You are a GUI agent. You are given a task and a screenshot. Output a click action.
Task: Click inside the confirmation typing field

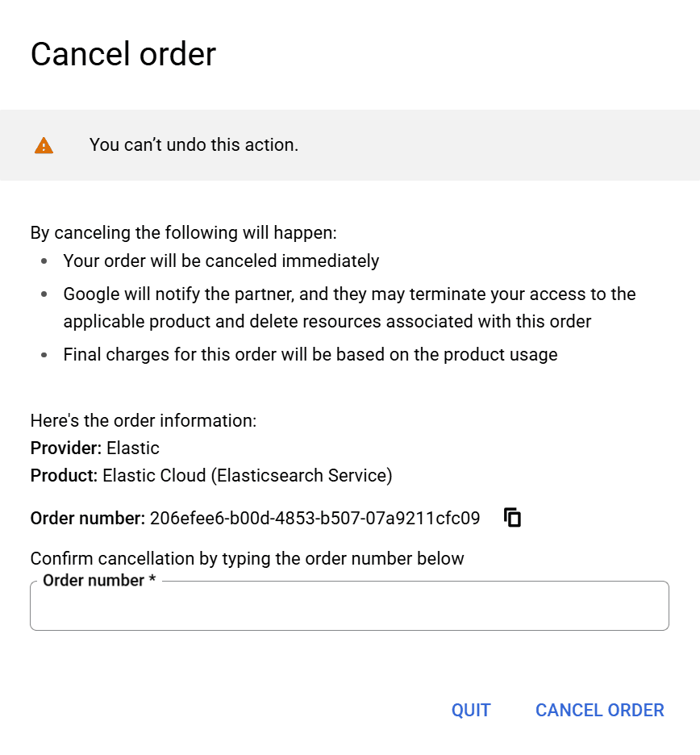coord(349,606)
